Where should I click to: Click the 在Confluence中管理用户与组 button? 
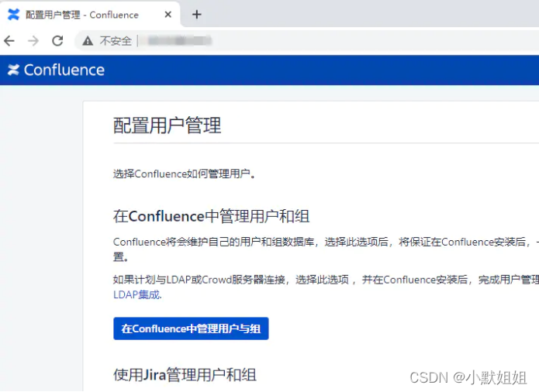pos(191,328)
